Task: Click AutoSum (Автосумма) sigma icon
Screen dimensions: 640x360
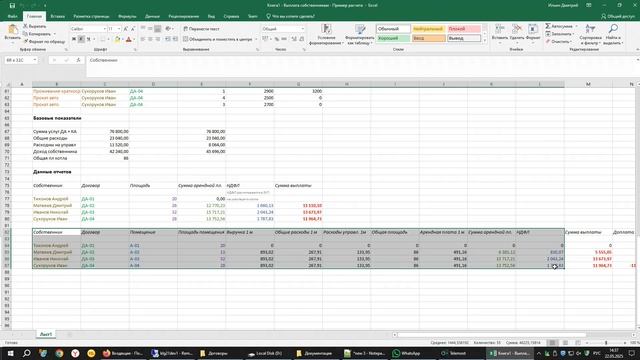Action: point(548,26)
